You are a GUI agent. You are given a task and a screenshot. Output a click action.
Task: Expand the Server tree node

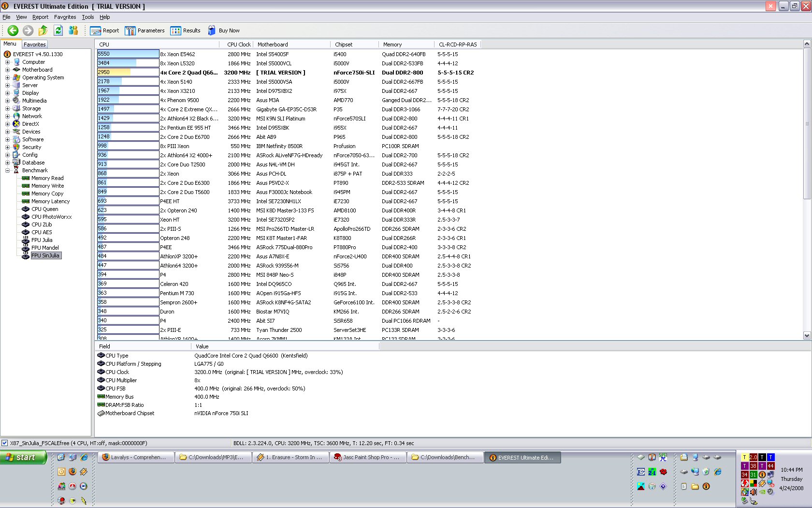tap(7, 85)
